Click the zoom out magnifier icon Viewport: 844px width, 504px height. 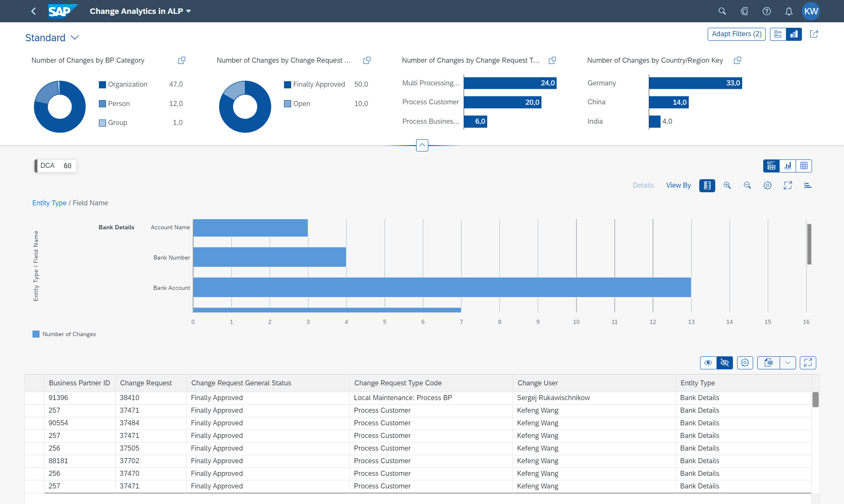point(747,185)
